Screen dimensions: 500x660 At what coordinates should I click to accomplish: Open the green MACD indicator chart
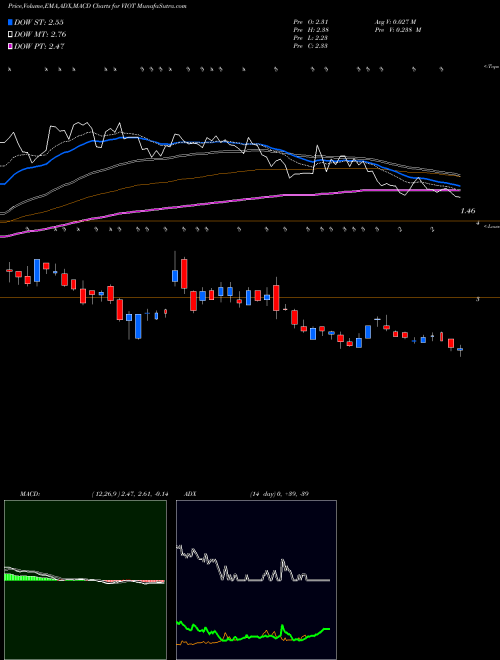[x=85, y=580]
